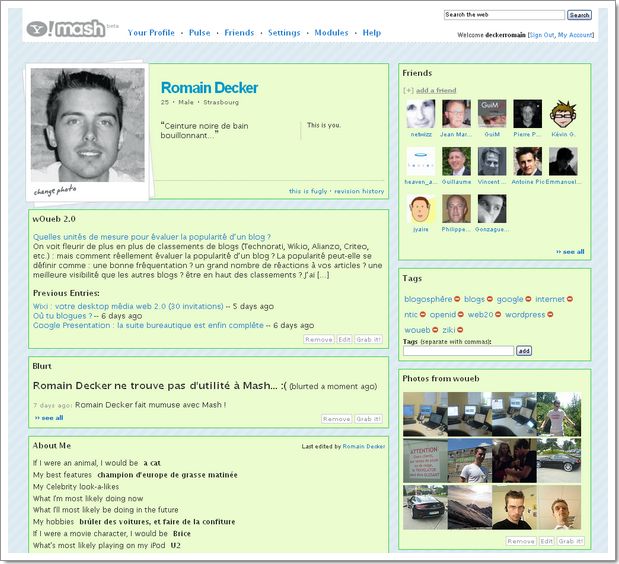This screenshot has height=564, width=619.
Task: Open friend GuiM avatar
Action: click(492, 114)
